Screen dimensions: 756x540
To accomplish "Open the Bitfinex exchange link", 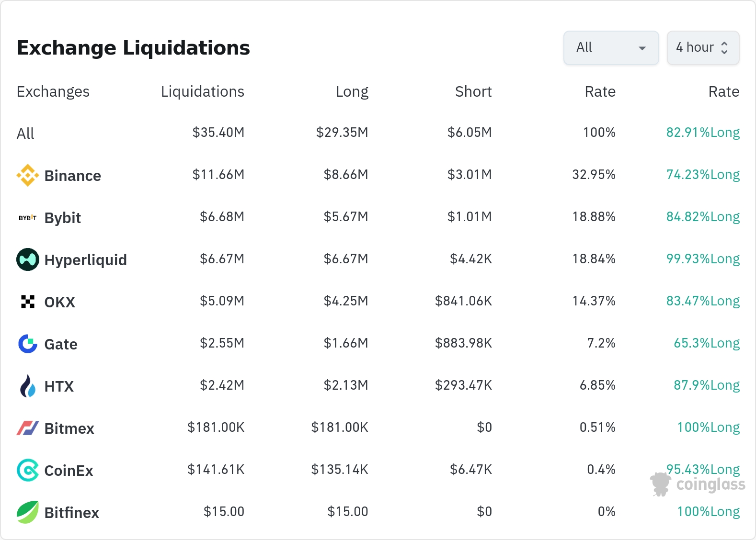I will [x=71, y=513].
